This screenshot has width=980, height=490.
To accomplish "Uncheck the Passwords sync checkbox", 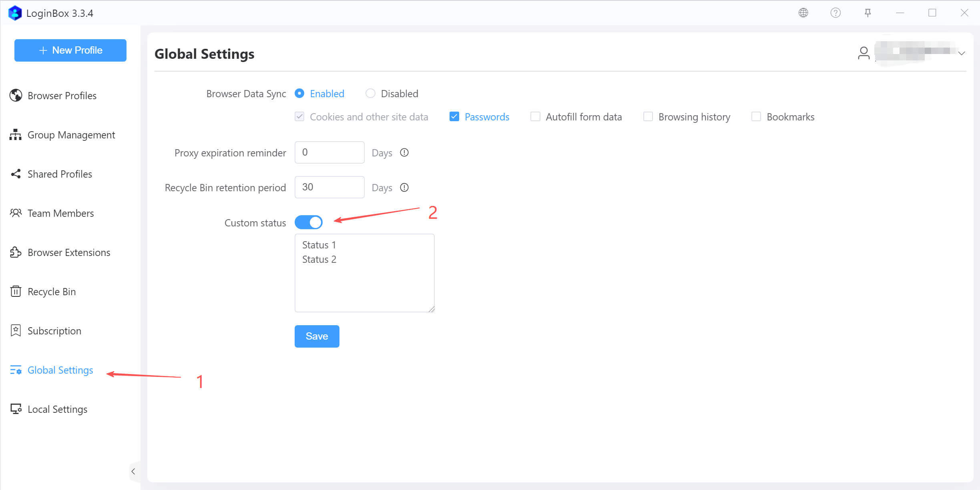I will 454,116.
